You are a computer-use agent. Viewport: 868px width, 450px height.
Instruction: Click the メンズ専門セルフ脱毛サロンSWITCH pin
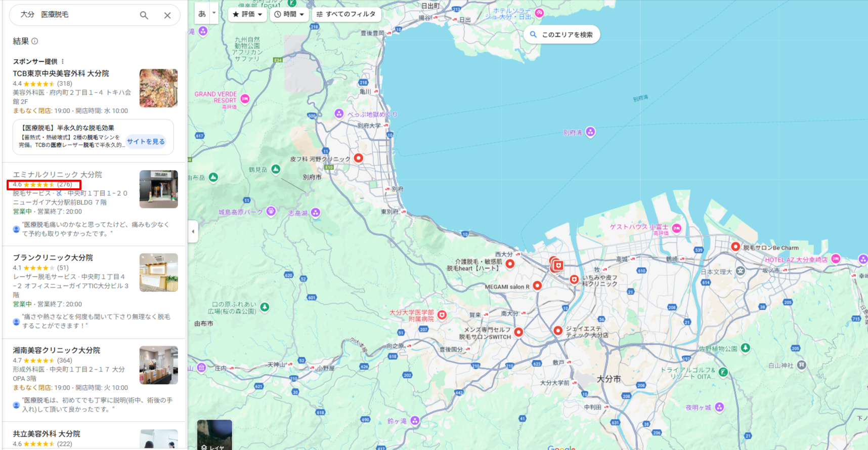click(x=518, y=332)
